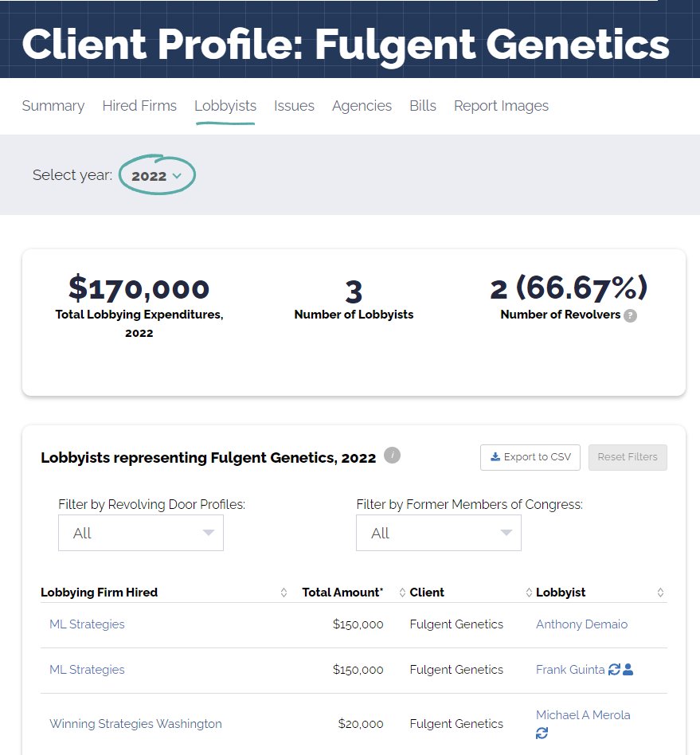
Task: Open Anthony Demaio's lobbyist profile
Action: pyautogui.click(x=581, y=624)
